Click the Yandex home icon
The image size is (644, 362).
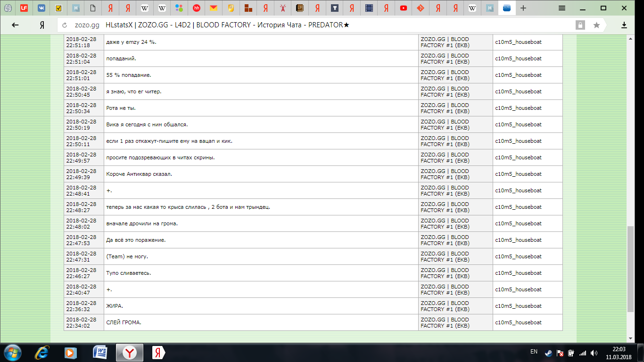(x=42, y=25)
